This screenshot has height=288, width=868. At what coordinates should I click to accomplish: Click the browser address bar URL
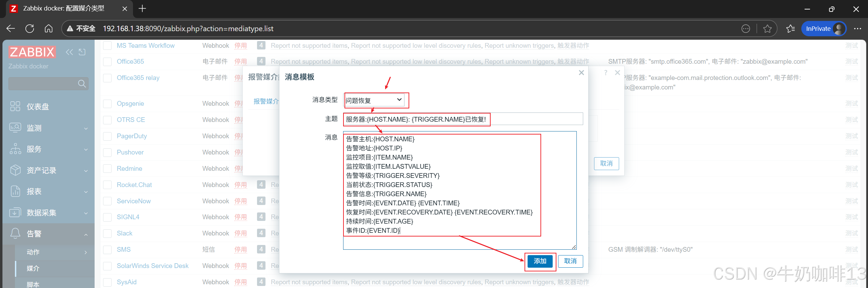(x=188, y=29)
